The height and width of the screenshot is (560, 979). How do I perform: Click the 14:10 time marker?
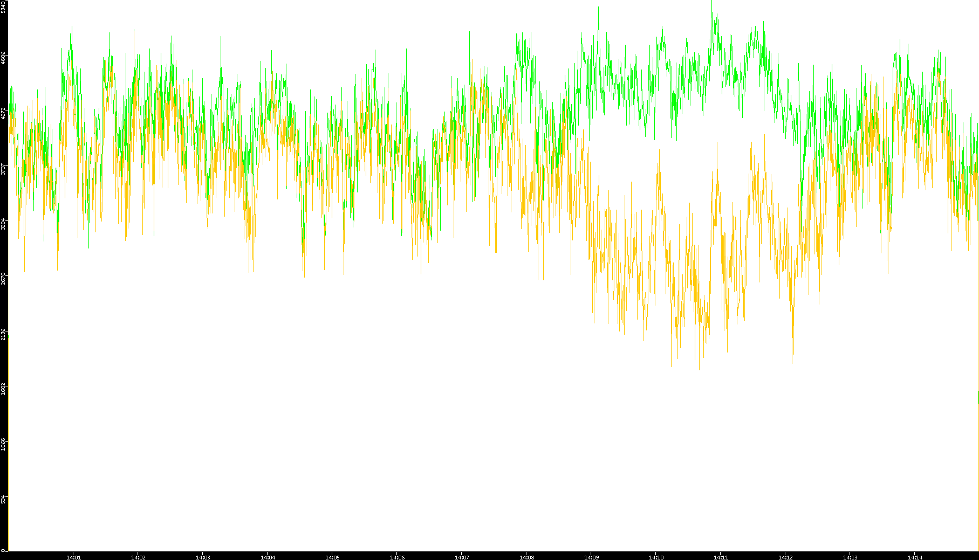656,557
